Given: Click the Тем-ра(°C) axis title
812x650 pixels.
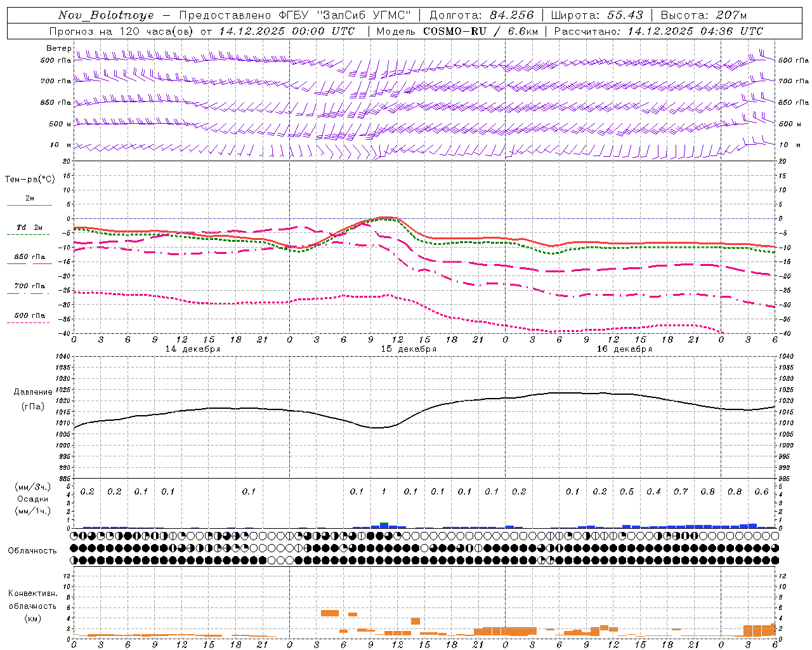Looking at the screenshot, I should pyautogui.click(x=30, y=180).
